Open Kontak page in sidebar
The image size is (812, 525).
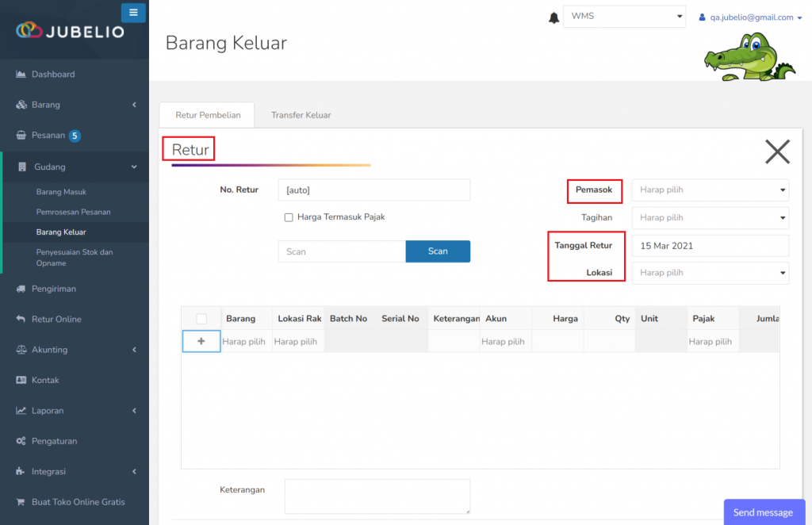[x=45, y=380]
